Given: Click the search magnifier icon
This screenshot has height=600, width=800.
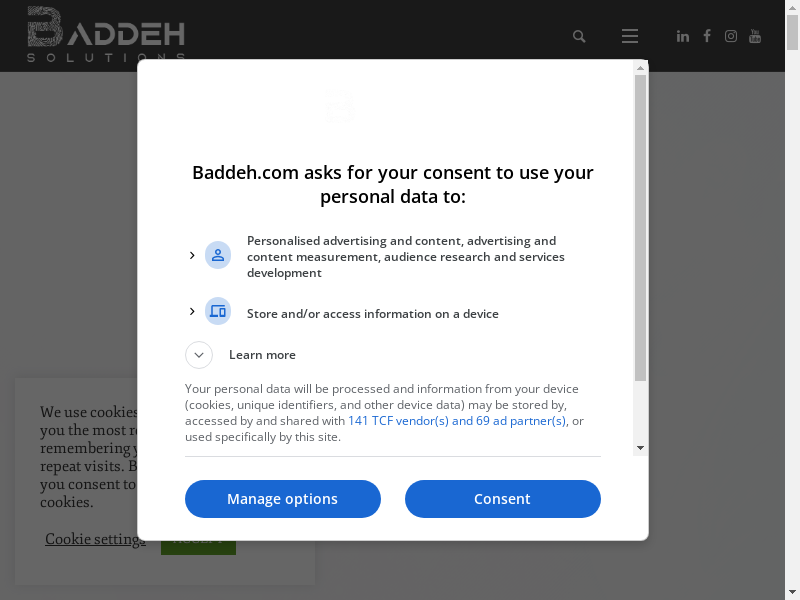Looking at the screenshot, I should point(579,36).
